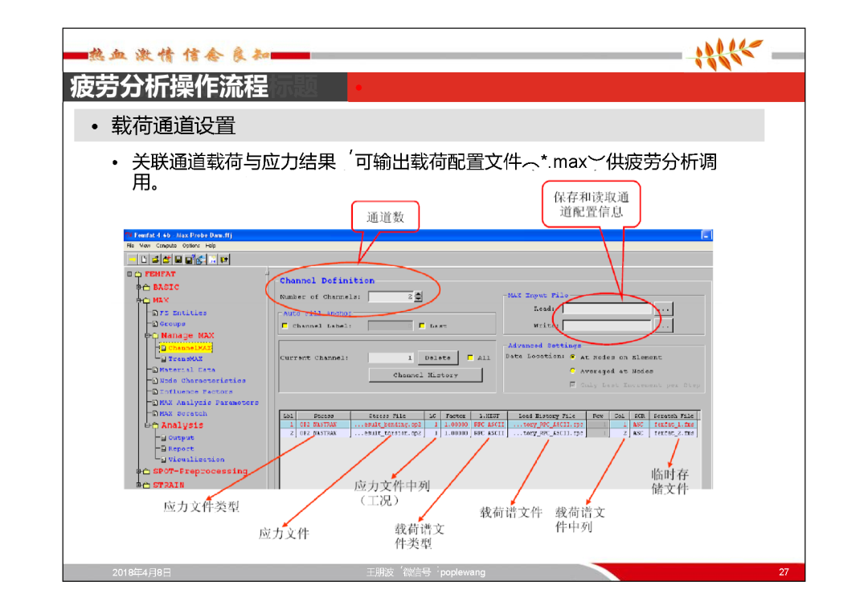Open the File menu
The image size is (868, 610).
pos(130,246)
